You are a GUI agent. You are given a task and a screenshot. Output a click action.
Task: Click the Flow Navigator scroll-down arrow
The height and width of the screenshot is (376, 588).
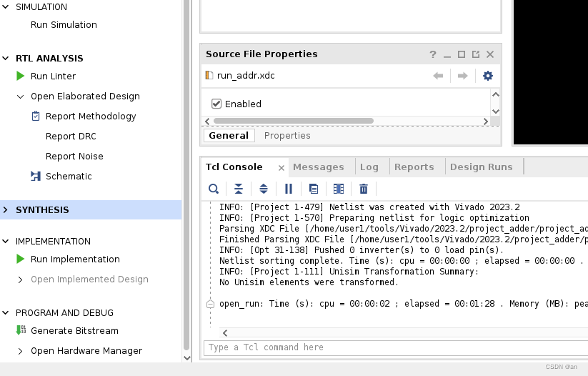[186, 358]
